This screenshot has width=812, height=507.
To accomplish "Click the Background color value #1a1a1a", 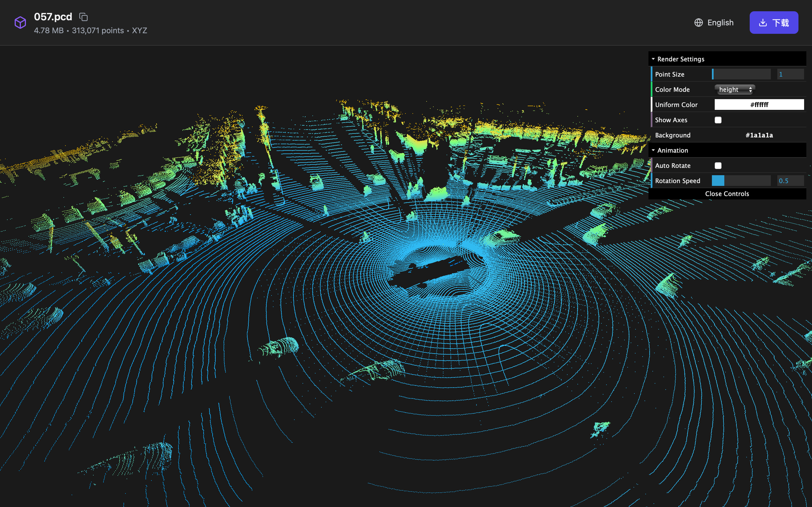I will [x=759, y=135].
